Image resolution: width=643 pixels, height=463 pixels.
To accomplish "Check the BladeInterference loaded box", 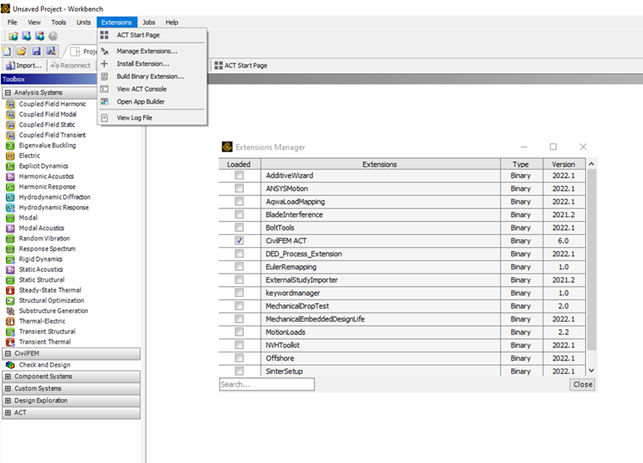I will tap(239, 214).
